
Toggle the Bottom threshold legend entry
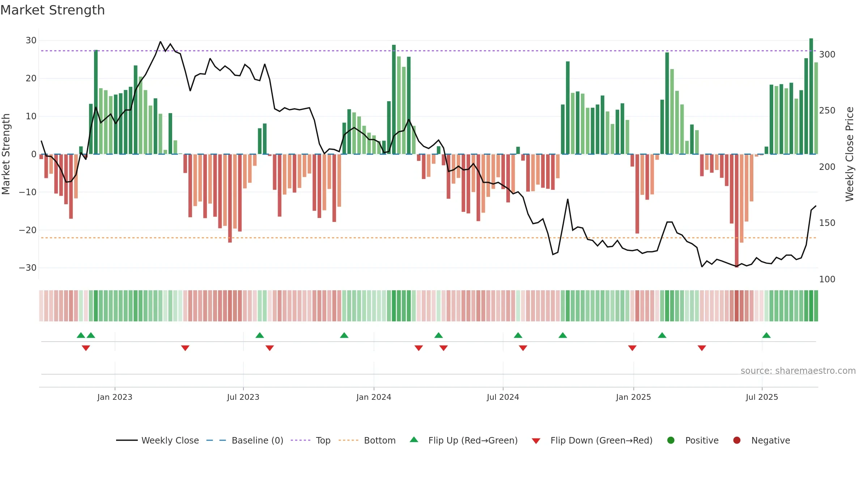click(367, 440)
